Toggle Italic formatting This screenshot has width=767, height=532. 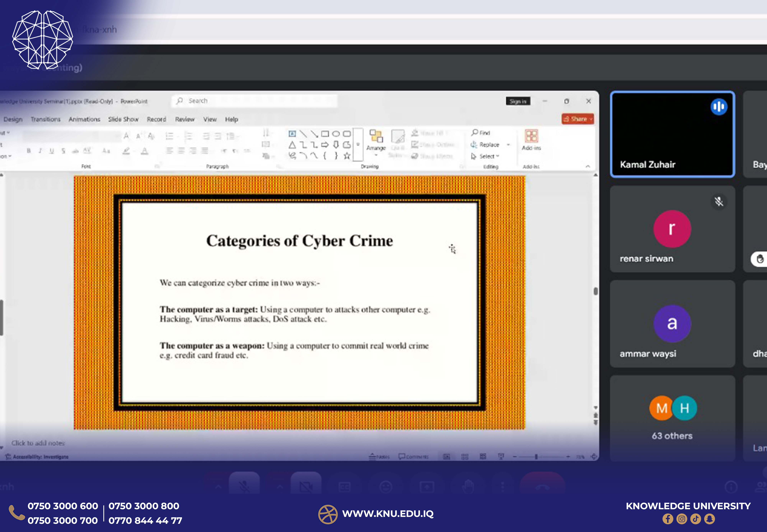point(40,151)
